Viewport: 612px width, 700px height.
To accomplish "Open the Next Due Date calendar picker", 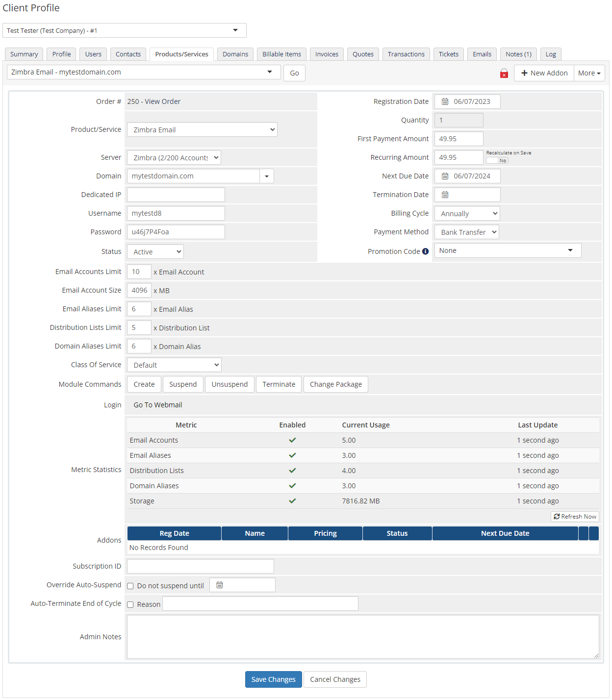I will [444, 176].
